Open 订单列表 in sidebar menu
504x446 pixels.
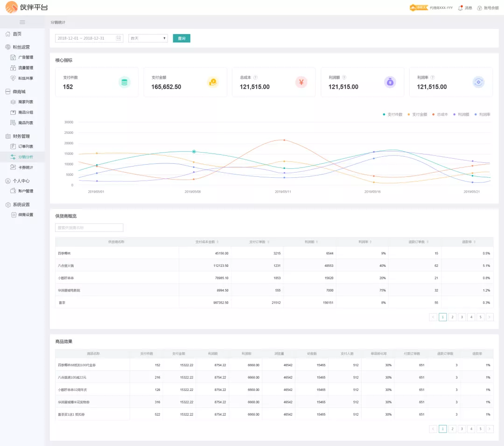(x=26, y=146)
